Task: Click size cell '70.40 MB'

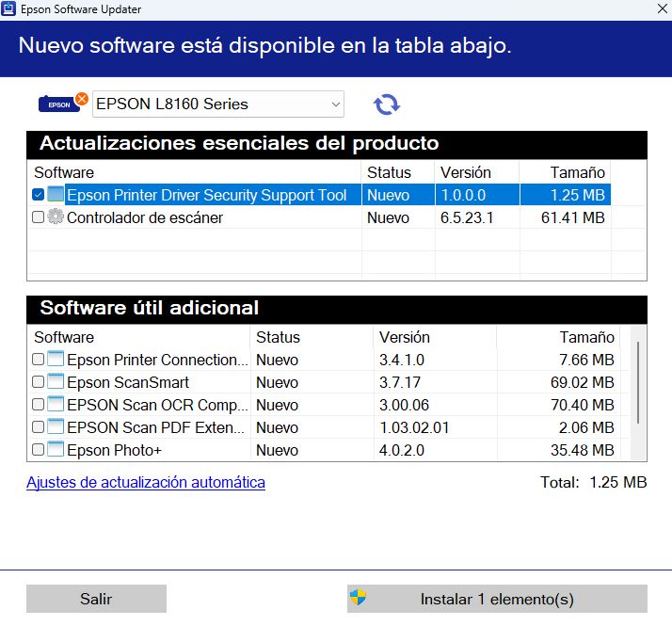Action: (x=583, y=405)
